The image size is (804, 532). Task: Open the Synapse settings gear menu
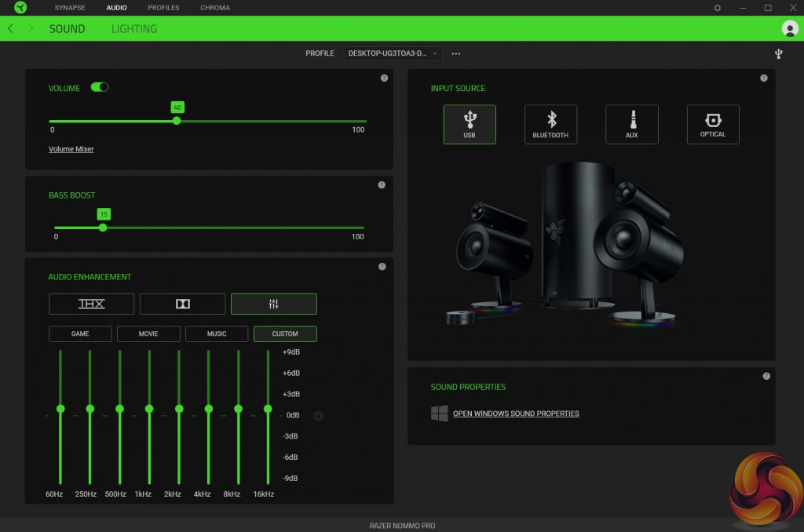(x=717, y=7)
